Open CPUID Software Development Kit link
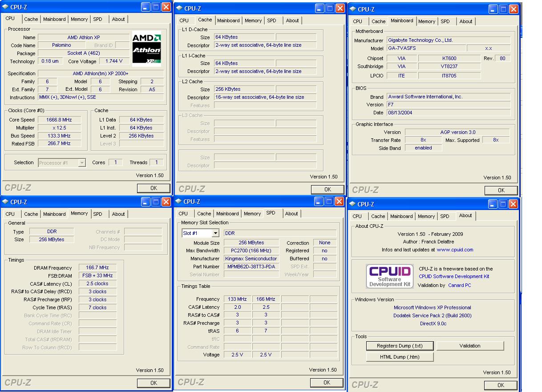 click(x=454, y=276)
